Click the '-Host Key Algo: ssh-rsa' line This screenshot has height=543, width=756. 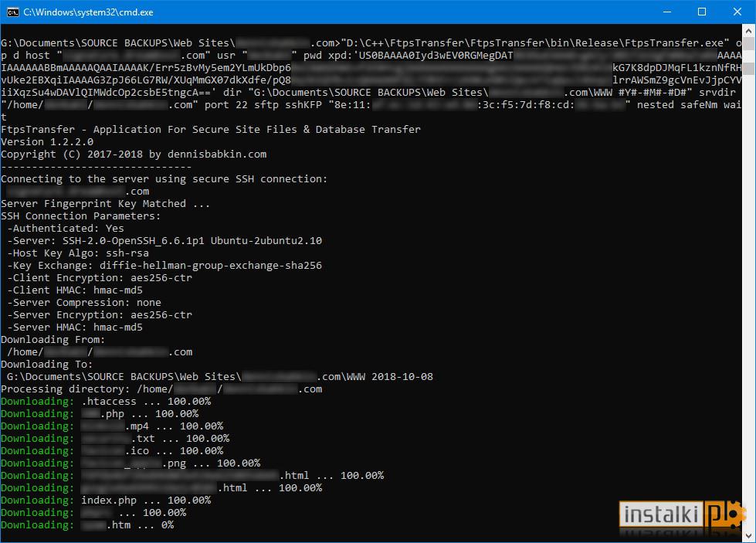[x=78, y=253]
